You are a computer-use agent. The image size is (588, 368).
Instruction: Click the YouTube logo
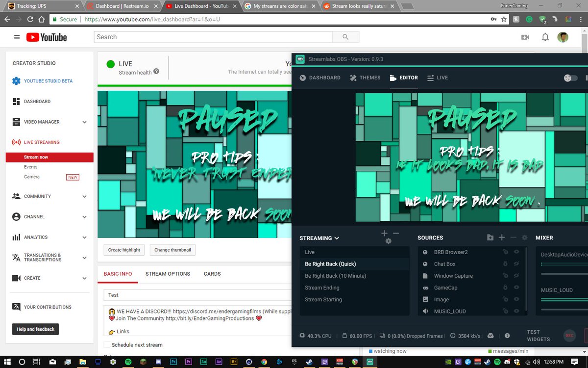[x=47, y=37]
